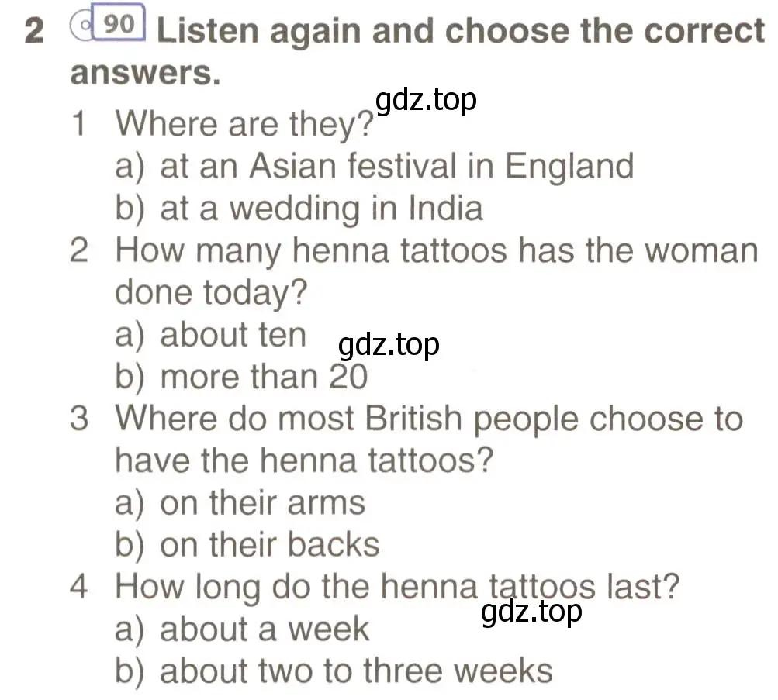
Task: Click the word 'answers.' in heading
Action: click(x=145, y=73)
